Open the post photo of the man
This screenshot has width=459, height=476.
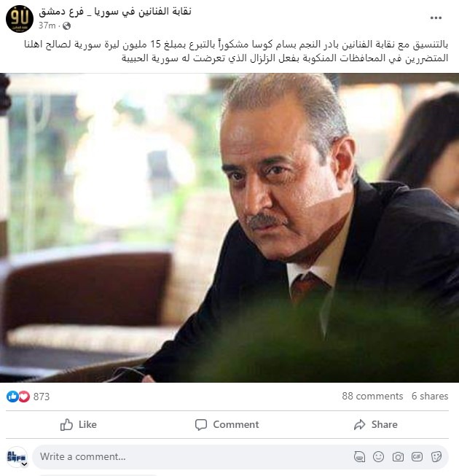coord(229,227)
